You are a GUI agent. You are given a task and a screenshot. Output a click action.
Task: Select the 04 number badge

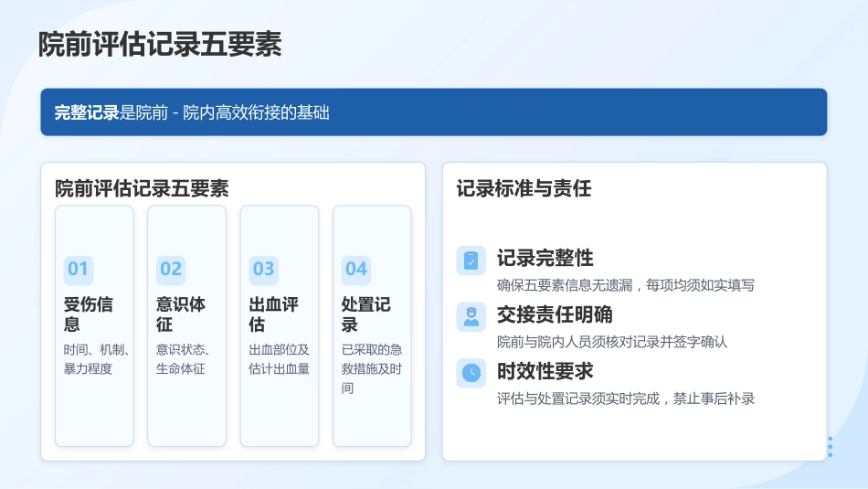pyautogui.click(x=356, y=269)
